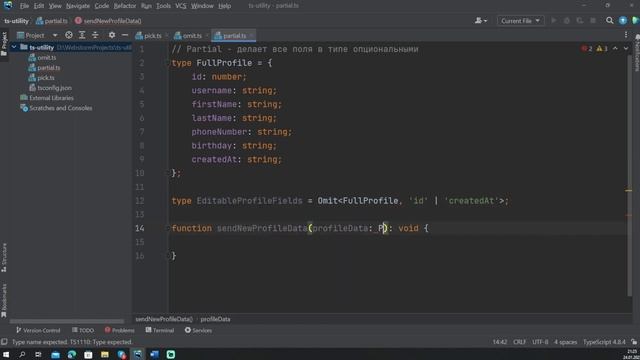Click the Expand All icon in Project panel
This screenshot has width=640, height=360.
coord(82,36)
